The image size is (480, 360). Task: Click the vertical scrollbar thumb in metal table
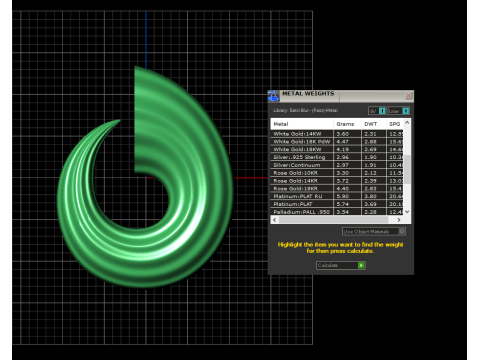point(407,169)
